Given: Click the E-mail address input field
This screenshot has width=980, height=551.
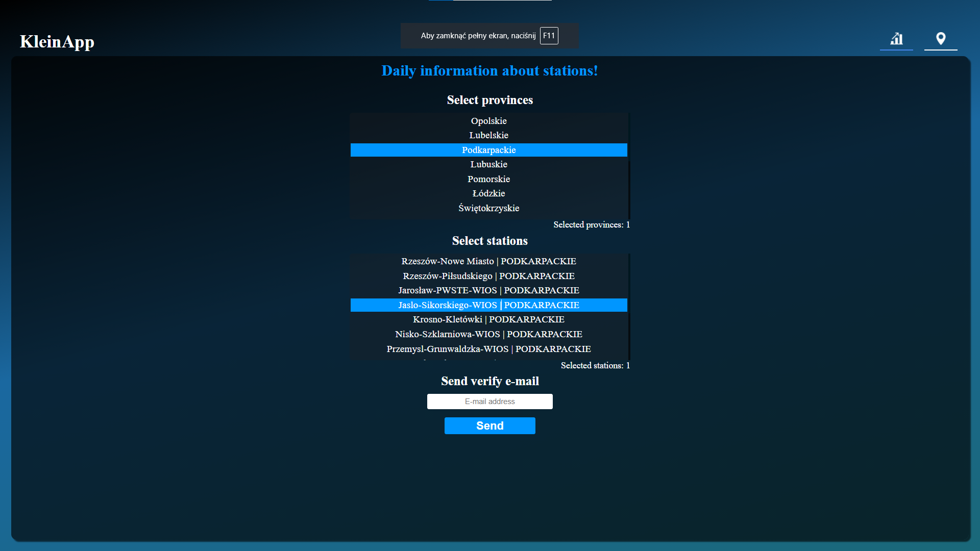Looking at the screenshot, I should (x=489, y=402).
